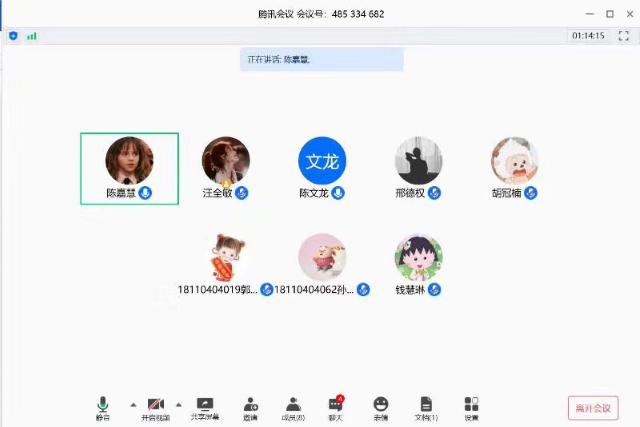This screenshot has width=640, height=427.
Task: Click the blue security shield icon
Action: point(13,35)
